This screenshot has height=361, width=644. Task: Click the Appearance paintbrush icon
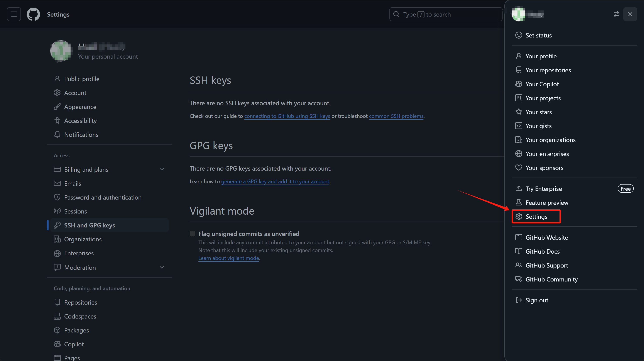pyautogui.click(x=57, y=107)
